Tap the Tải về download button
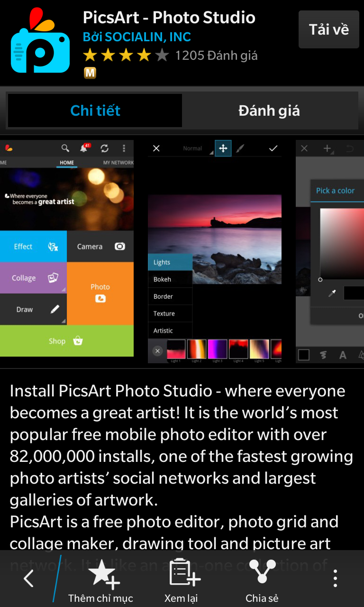This screenshot has height=607, width=364. [x=329, y=29]
